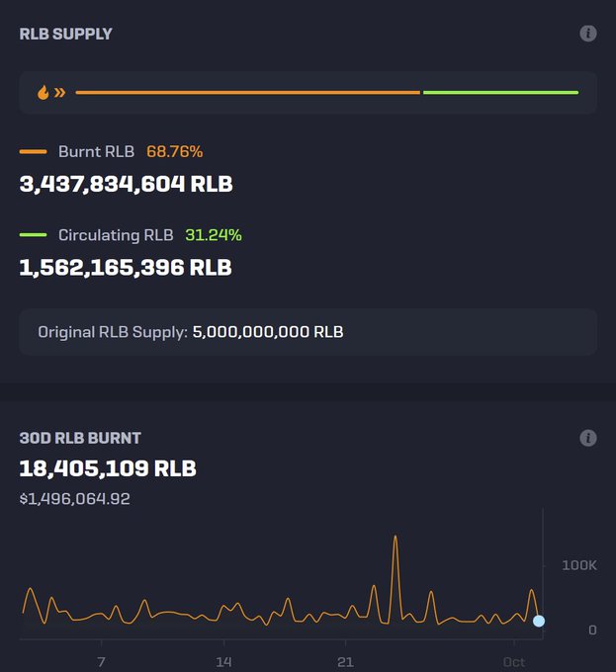Viewport: 616px width, 672px height.
Task: Click the double chevron beside the flame
Action: [x=60, y=92]
